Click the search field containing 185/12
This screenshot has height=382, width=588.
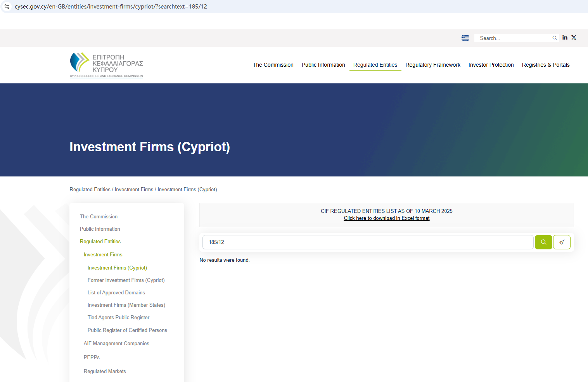(x=367, y=242)
